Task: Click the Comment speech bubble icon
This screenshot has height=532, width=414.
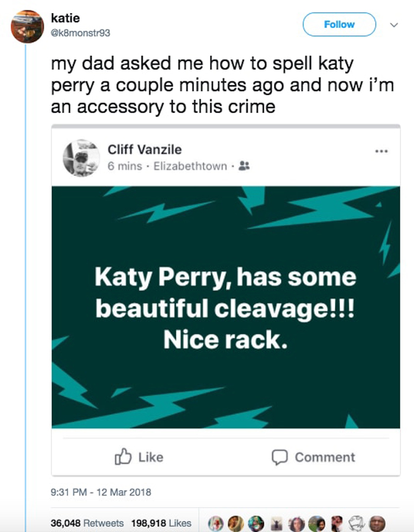Action: tap(279, 457)
